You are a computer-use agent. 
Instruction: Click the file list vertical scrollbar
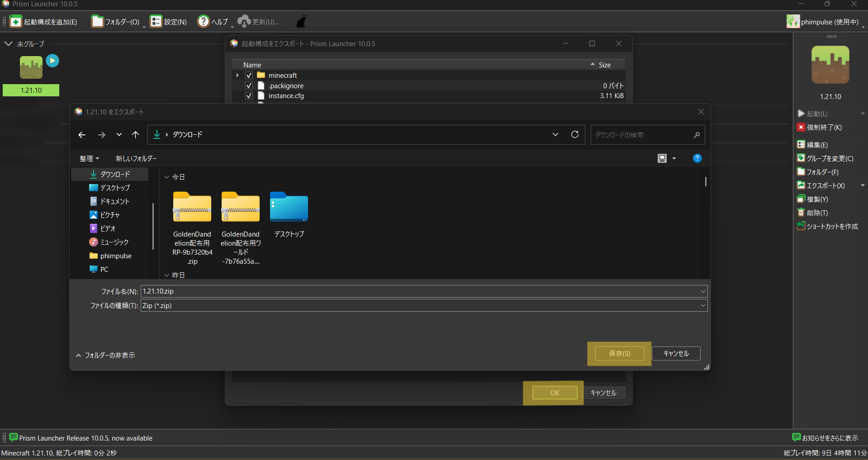(x=706, y=181)
